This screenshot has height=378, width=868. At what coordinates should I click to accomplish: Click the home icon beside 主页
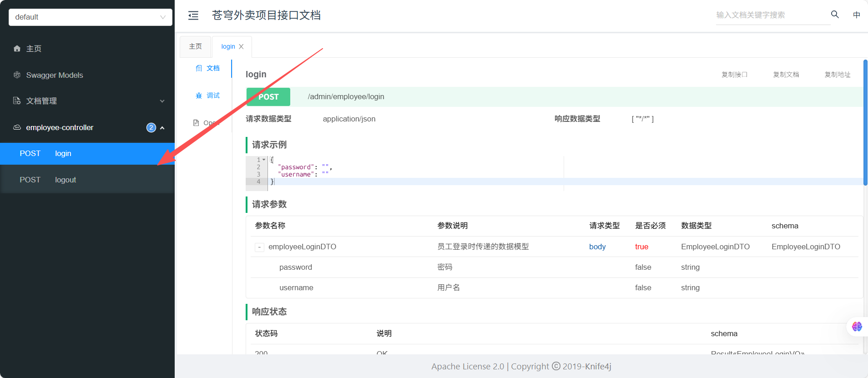click(x=17, y=48)
